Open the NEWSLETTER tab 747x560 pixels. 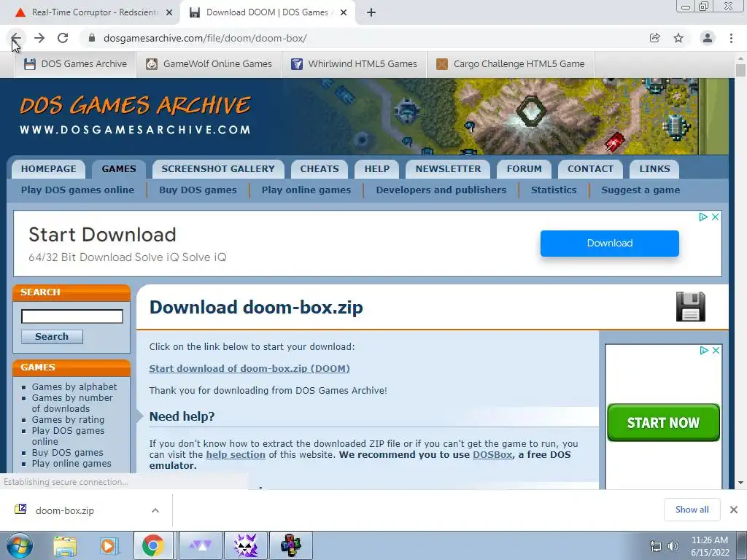(x=449, y=169)
